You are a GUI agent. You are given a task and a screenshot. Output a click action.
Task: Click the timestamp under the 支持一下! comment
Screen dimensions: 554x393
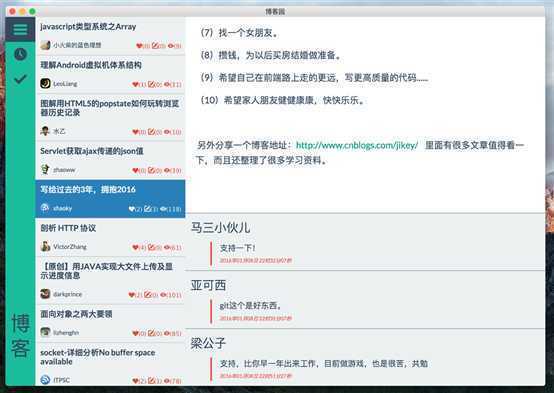(x=256, y=260)
